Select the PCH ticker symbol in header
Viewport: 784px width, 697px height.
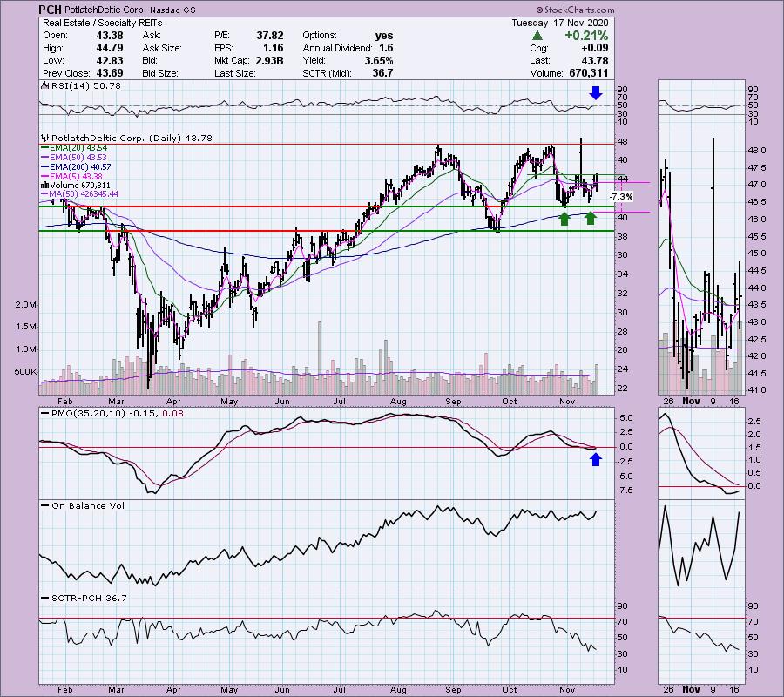click(51, 10)
